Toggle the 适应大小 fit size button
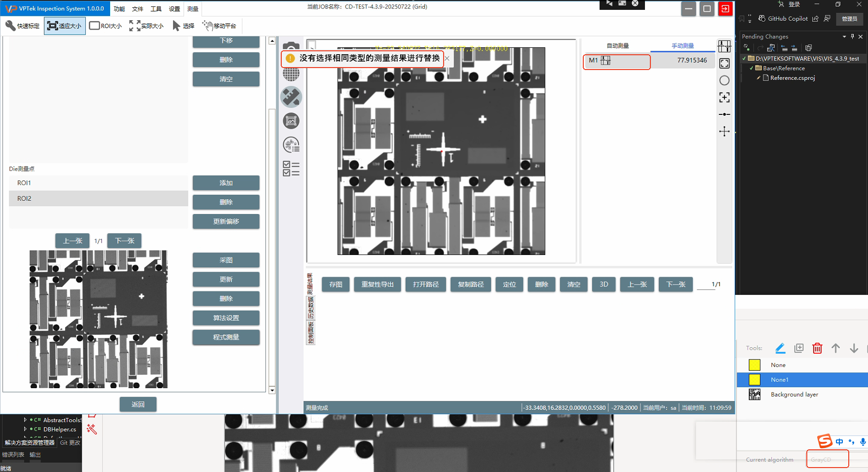Screen dimensions: 868x472 [x=65, y=26]
